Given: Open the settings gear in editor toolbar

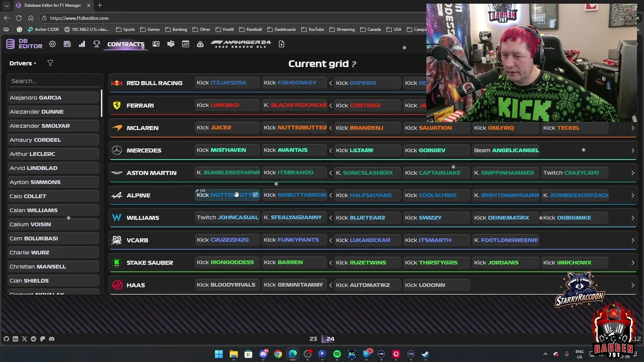Looking at the screenshot, I should tap(52, 44).
